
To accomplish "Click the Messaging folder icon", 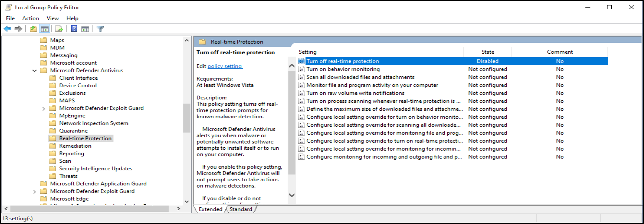I will pyautogui.click(x=43, y=55).
